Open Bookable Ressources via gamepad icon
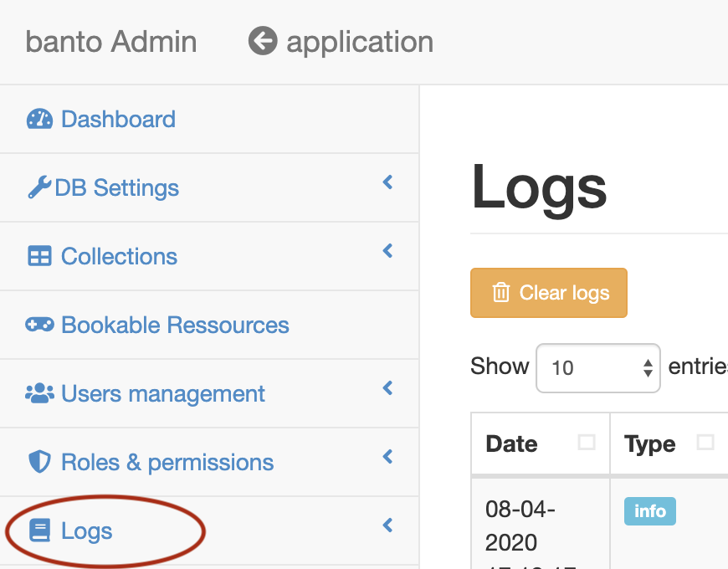The width and height of the screenshot is (728, 569). (x=41, y=325)
